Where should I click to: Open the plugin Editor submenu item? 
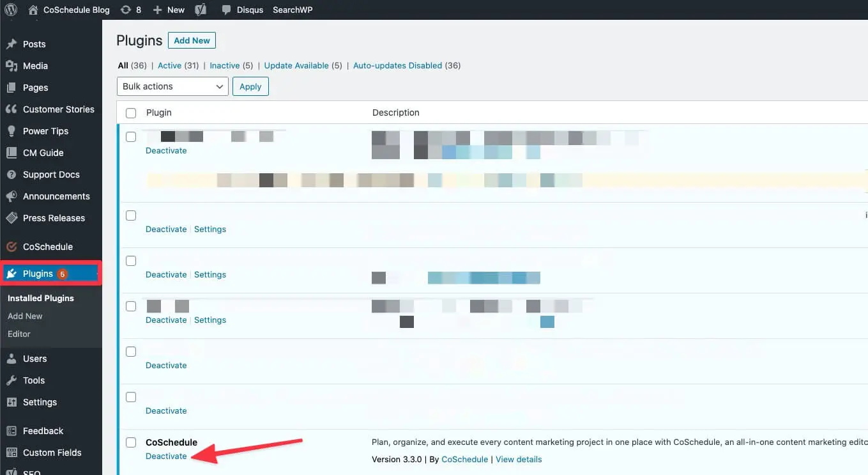(19, 334)
